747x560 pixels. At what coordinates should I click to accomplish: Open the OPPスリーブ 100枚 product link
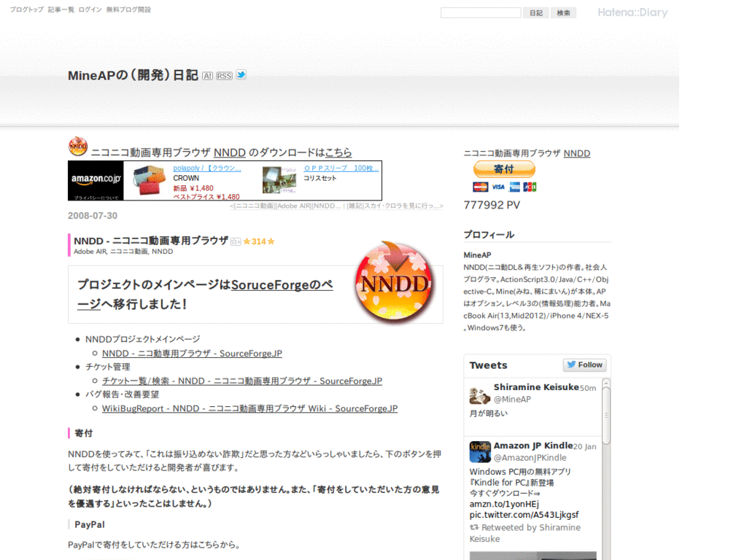341,168
